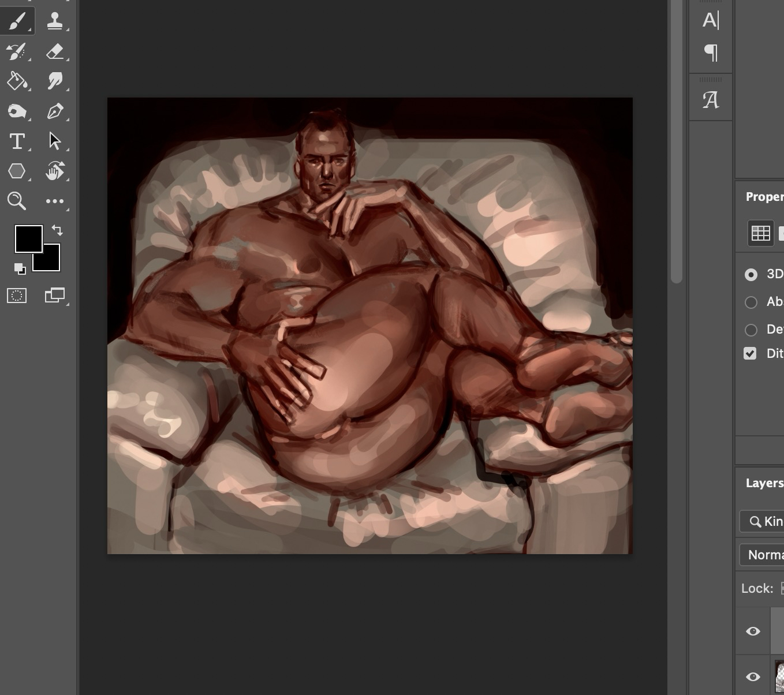The width and height of the screenshot is (784, 695).
Task: Open the three-dots Edit Toolbar menu
Action: [55, 201]
